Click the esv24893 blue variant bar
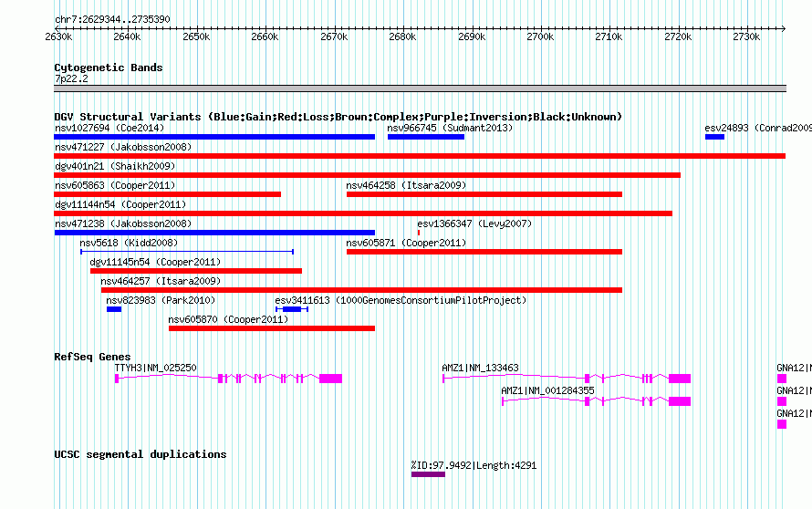 (x=714, y=137)
